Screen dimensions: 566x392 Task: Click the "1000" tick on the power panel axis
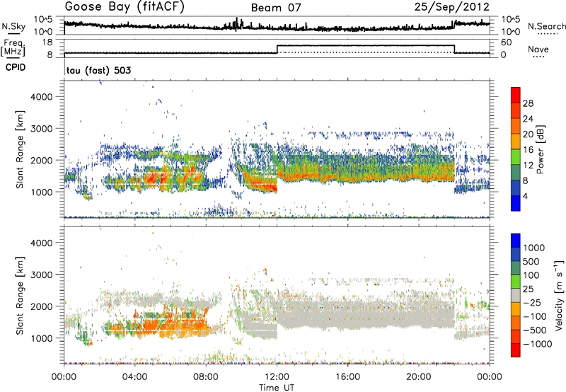[x=41, y=192]
